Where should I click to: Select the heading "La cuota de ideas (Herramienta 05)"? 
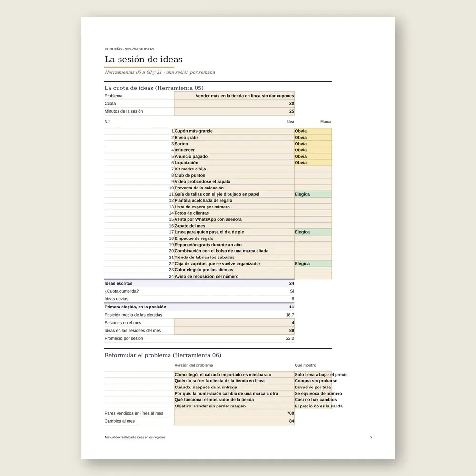(154, 88)
